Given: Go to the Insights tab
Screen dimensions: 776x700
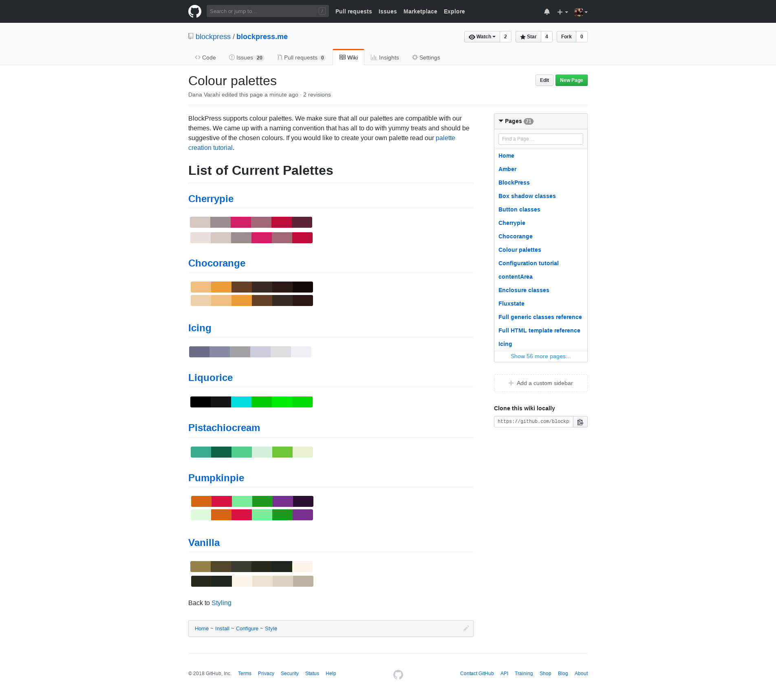Looking at the screenshot, I should pos(385,57).
